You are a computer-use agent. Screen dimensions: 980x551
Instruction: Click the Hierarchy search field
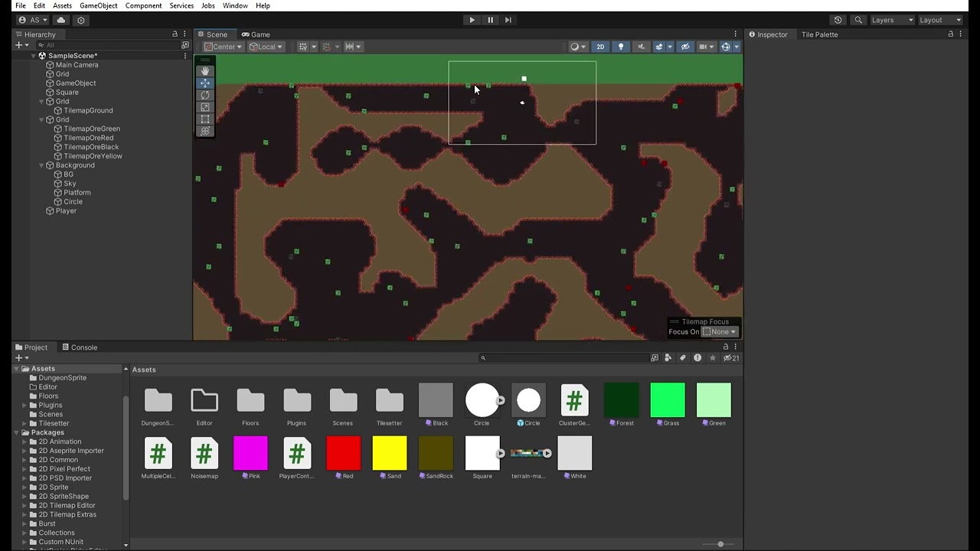[x=107, y=45]
